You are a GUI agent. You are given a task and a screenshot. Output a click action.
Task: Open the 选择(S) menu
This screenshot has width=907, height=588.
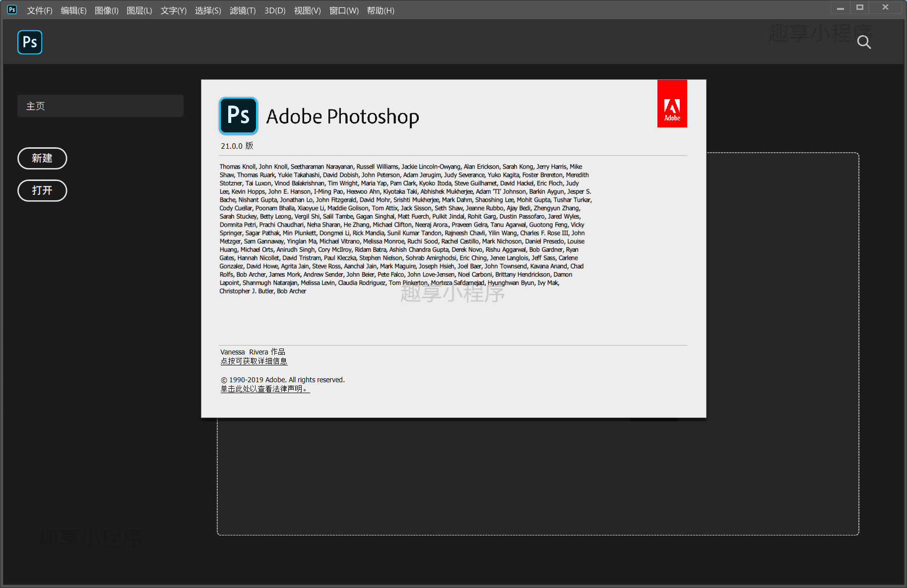coord(208,10)
